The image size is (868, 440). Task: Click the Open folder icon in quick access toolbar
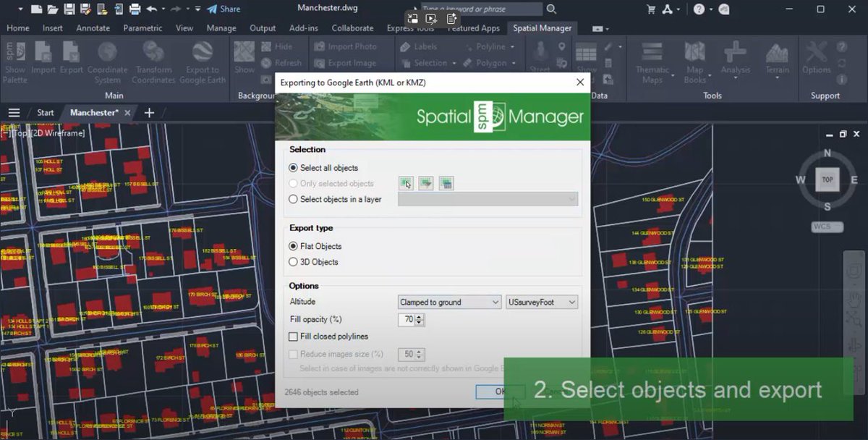coord(53,9)
